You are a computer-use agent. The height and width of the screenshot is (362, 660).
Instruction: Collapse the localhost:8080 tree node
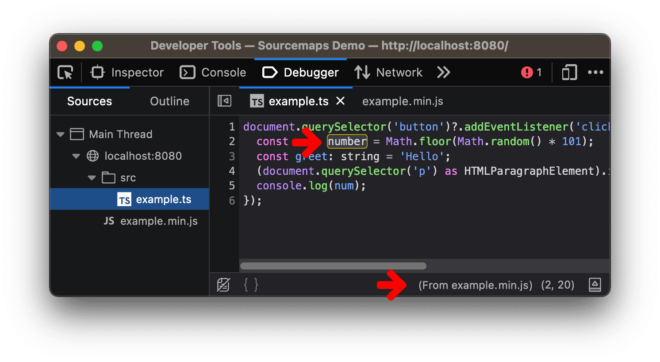[76, 156]
